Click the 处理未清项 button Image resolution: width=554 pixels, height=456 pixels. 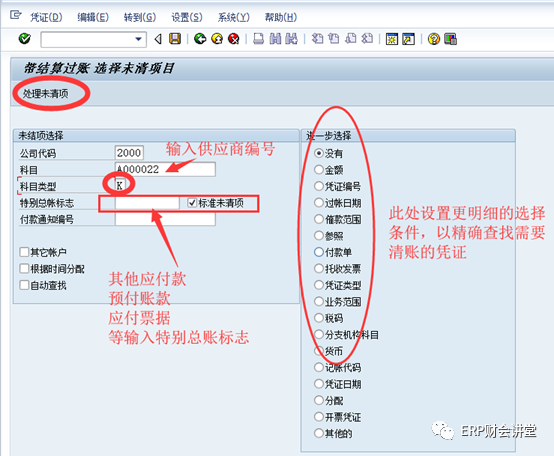pyautogui.click(x=45, y=94)
